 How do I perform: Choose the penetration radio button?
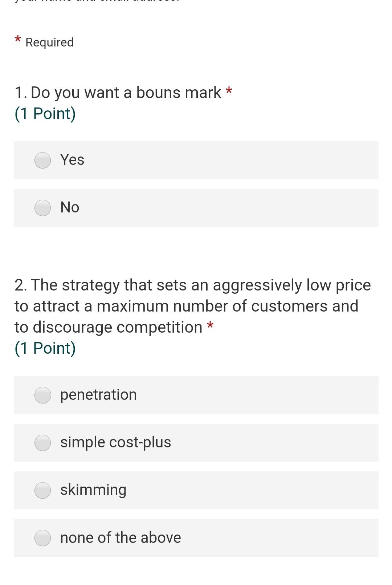(x=42, y=395)
